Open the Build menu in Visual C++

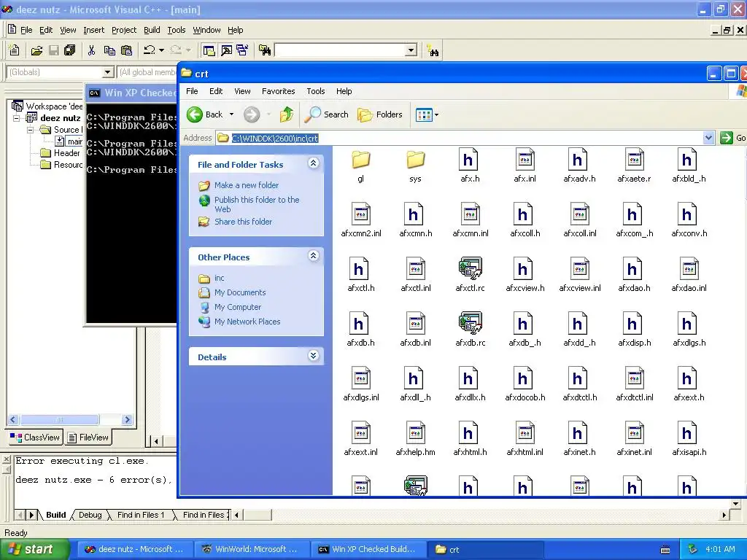pos(152,30)
